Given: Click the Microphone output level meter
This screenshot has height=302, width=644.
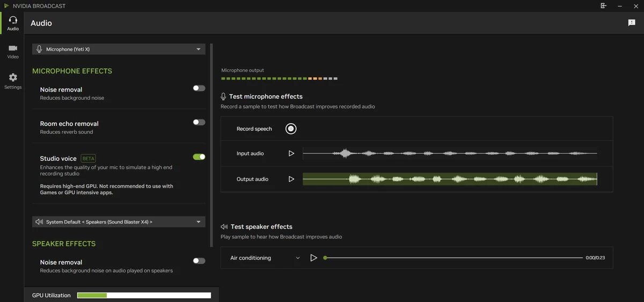Looking at the screenshot, I should 279,78.
